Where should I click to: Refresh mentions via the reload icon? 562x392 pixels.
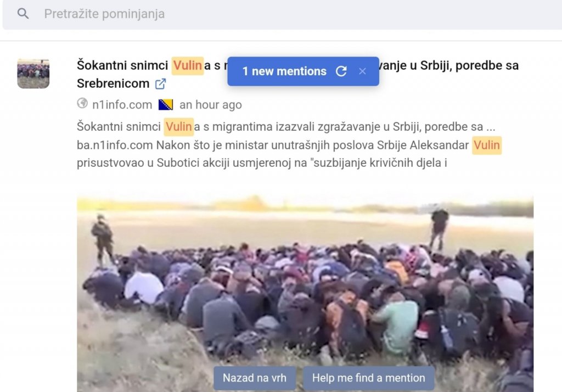(341, 71)
